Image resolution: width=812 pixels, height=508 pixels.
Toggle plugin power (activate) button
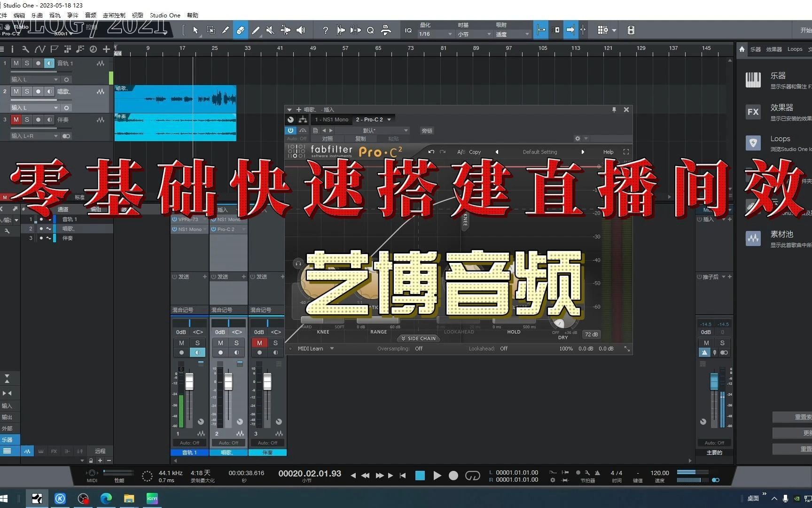(290, 130)
